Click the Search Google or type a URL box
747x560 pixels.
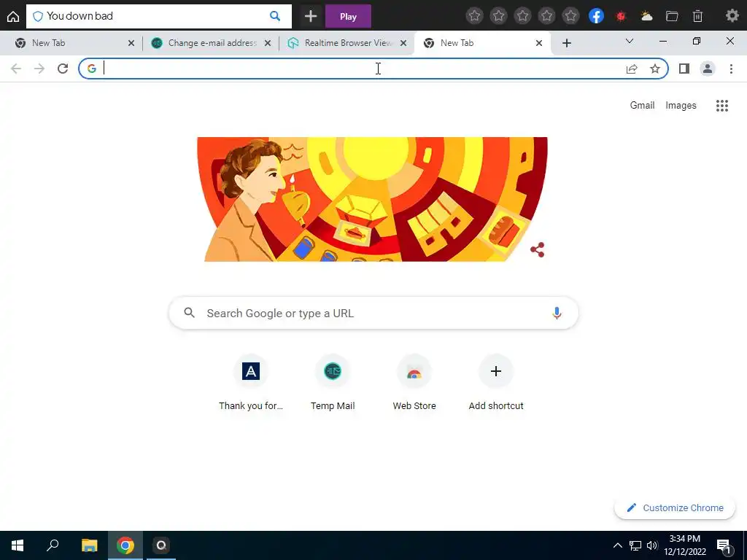click(373, 313)
